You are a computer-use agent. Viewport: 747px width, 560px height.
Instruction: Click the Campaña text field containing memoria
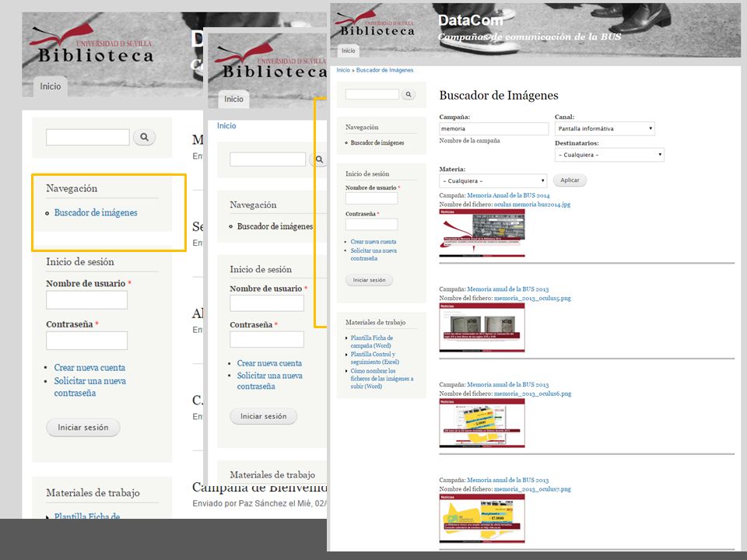click(x=494, y=128)
